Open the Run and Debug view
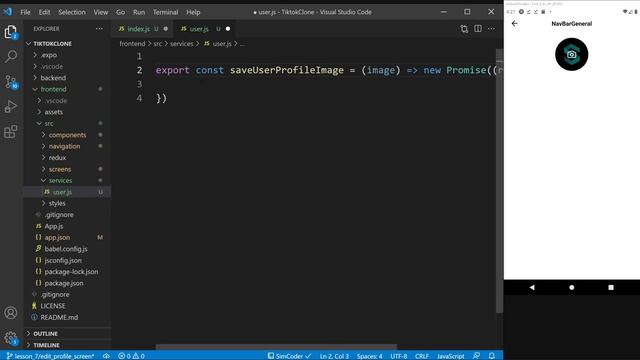The image size is (640, 360). click(x=11, y=107)
